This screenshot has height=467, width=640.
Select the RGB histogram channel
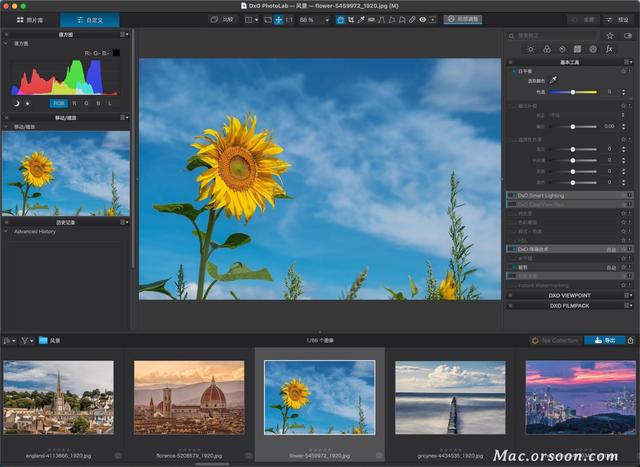coord(59,103)
